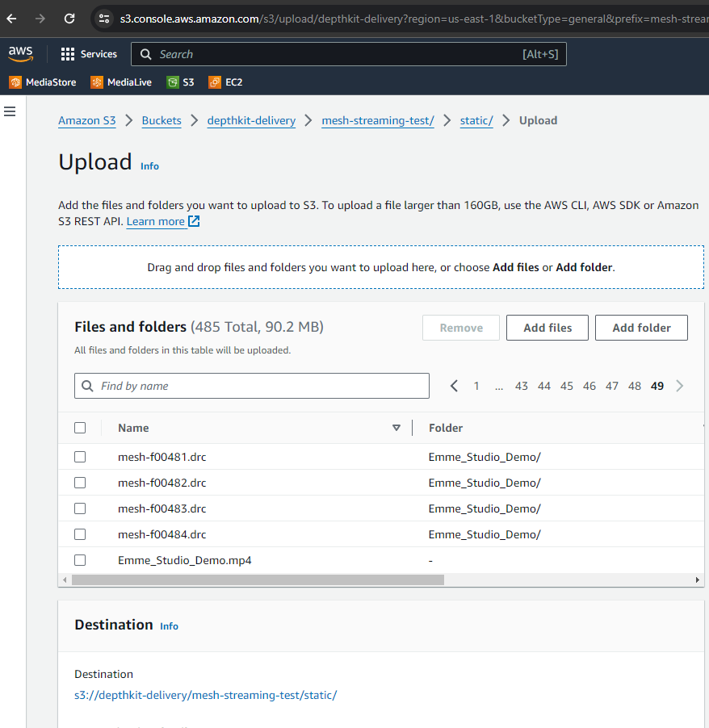The image size is (709, 728).
Task: Click file name mesh-f00484.drc
Action: click(162, 535)
